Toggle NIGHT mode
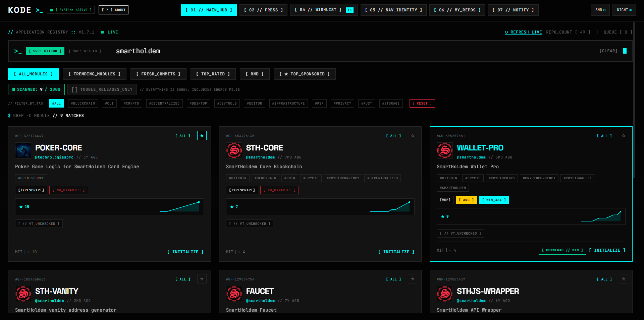This screenshot has height=320, width=644. click(x=624, y=10)
